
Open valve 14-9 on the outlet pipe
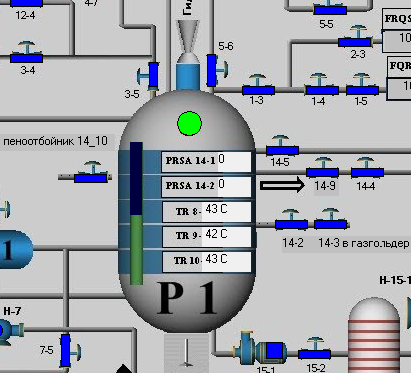point(322,168)
